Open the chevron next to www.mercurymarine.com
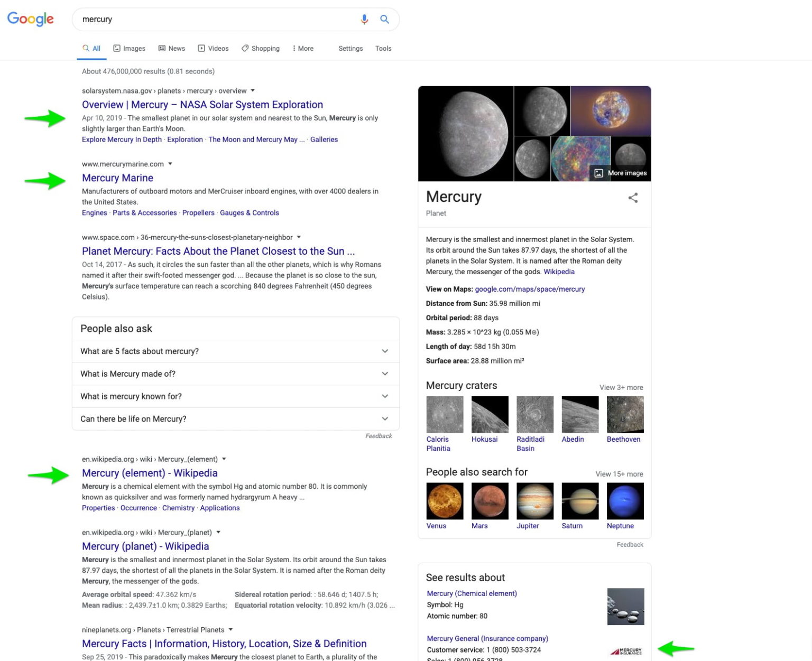The width and height of the screenshot is (812, 661). pos(170,164)
